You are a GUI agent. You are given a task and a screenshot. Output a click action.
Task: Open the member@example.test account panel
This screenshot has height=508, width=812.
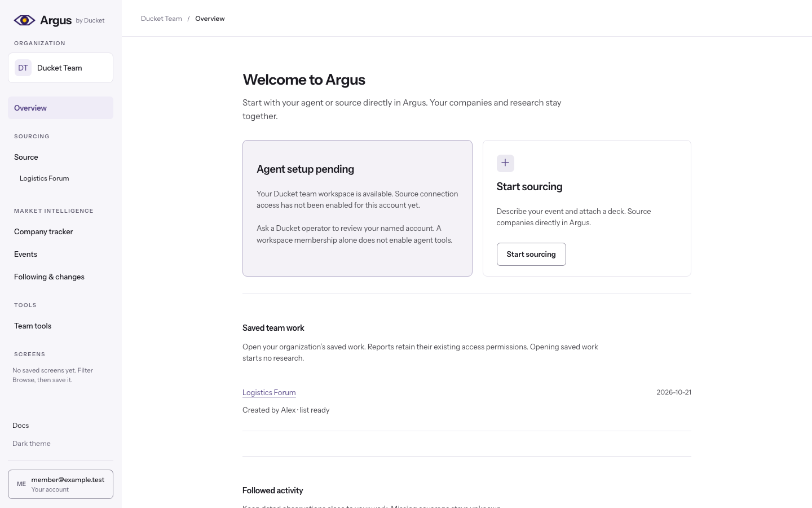click(60, 484)
